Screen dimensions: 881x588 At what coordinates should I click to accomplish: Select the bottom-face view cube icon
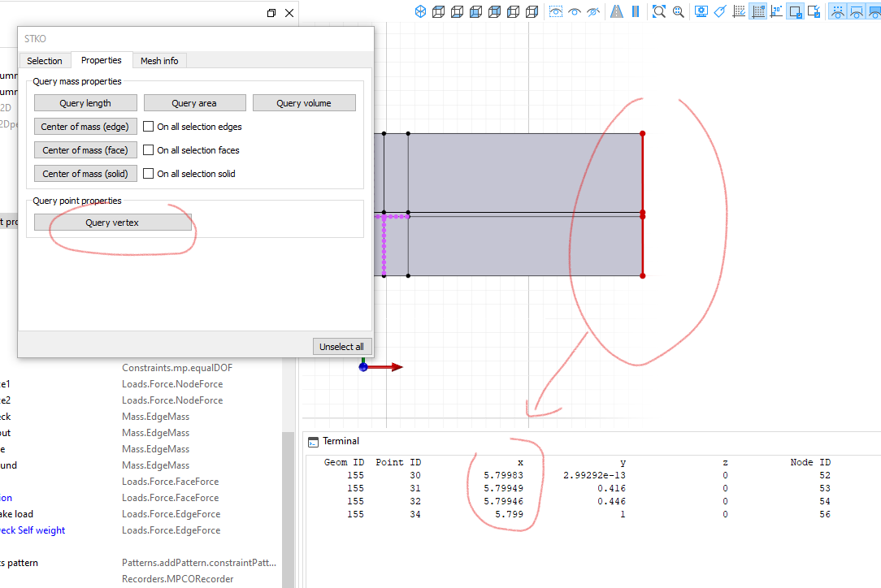(x=458, y=11)
